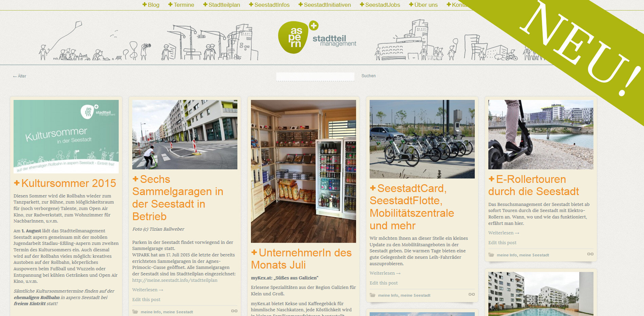Click folder icon under Sammelgaragen post
644x316 pixels.
[x=135, y=312]
